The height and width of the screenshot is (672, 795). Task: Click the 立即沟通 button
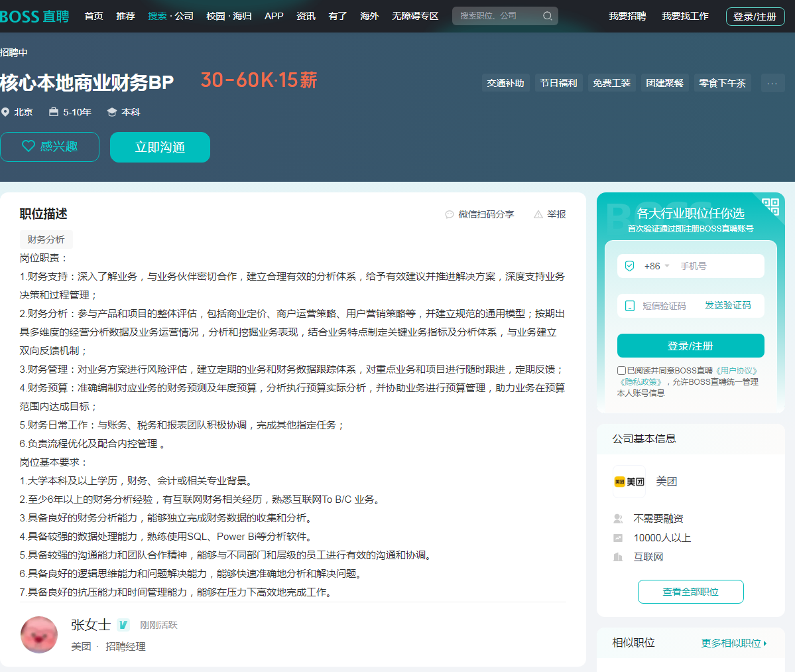click(x=160, y=147)
